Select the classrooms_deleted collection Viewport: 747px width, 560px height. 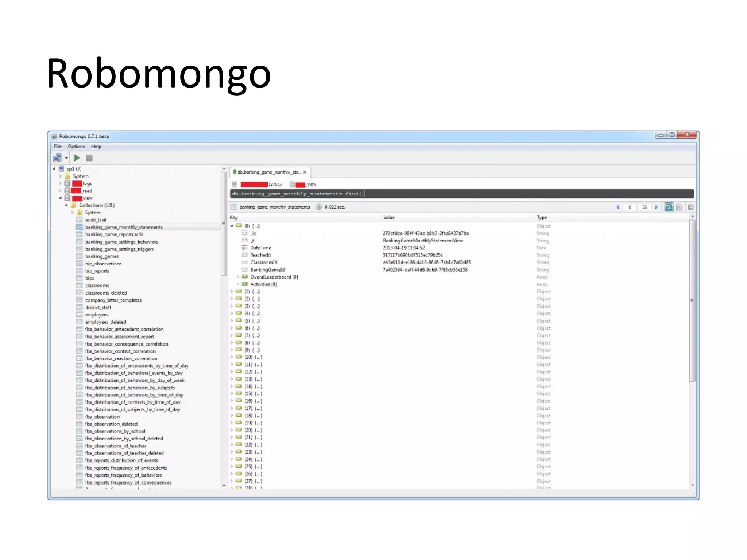(106, 293)
